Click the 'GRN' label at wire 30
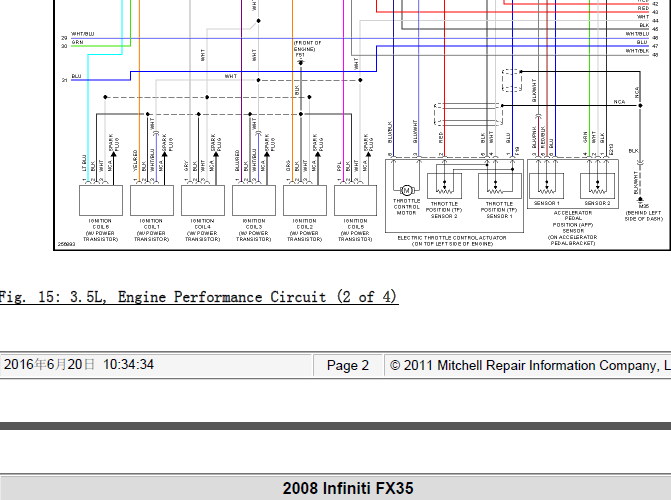This screenshot has width=671, height=500. [x=77, y=42]
